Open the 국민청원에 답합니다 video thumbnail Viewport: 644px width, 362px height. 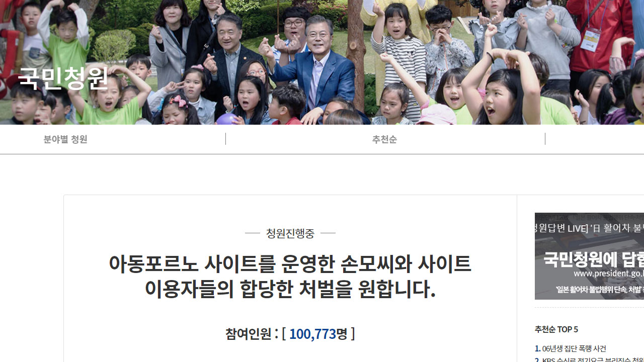click(589, 256)
